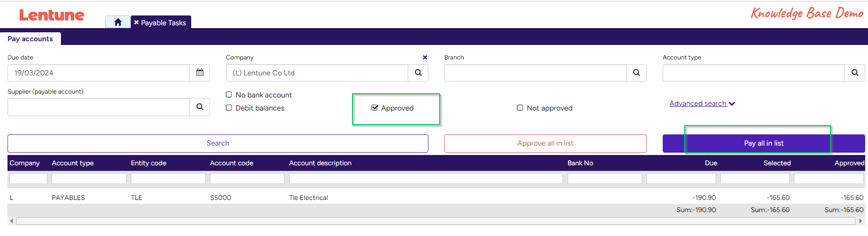Select the Pay accounts tab
Image resolution: width=868 pixels, height=236 pixels.
tap(30, 39)
